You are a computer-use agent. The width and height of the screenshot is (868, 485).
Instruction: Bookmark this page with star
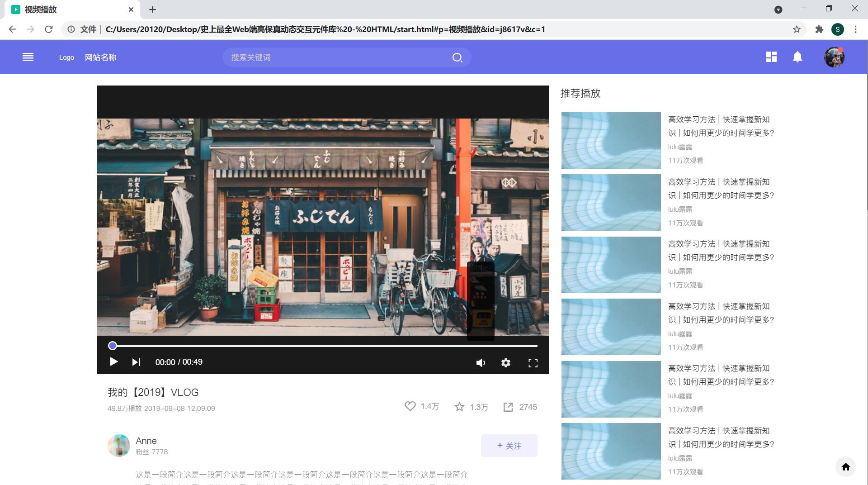(797, 29)
